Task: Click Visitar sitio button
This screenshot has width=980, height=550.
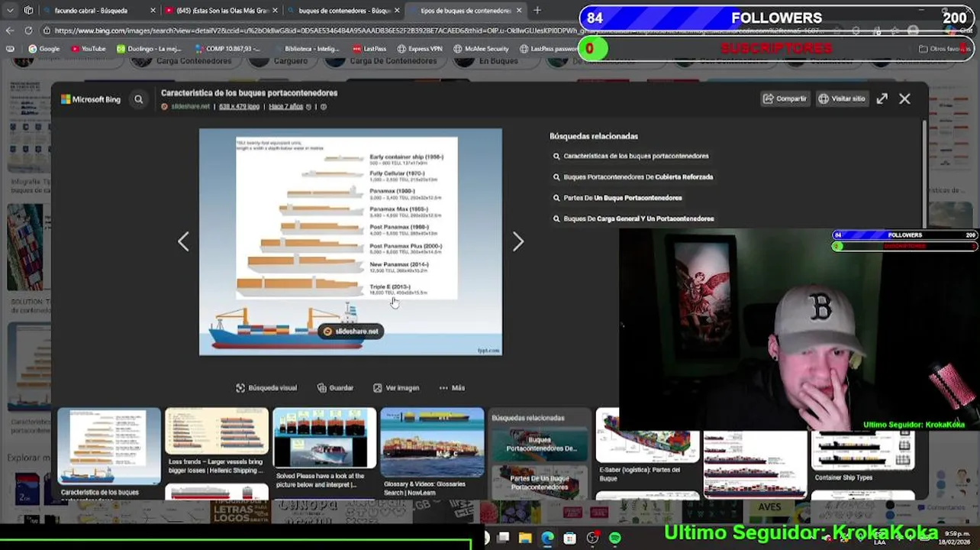Action: 842,99
